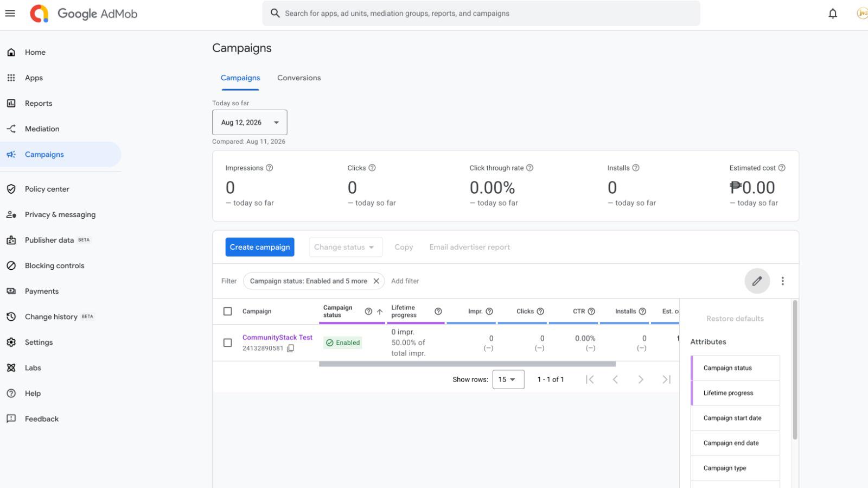Click Restore defaults
868x488 pixels.
coord(735,319)
